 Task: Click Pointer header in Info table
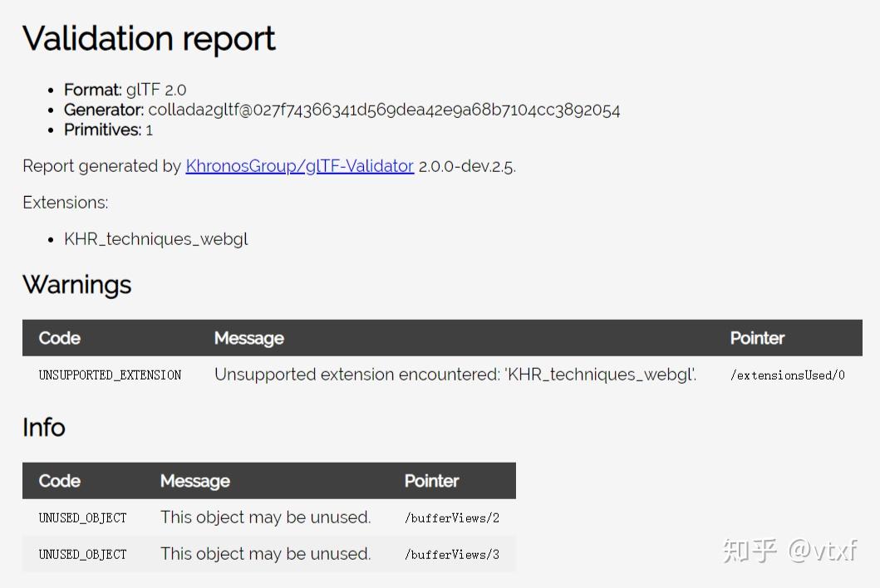click(431, 481)
